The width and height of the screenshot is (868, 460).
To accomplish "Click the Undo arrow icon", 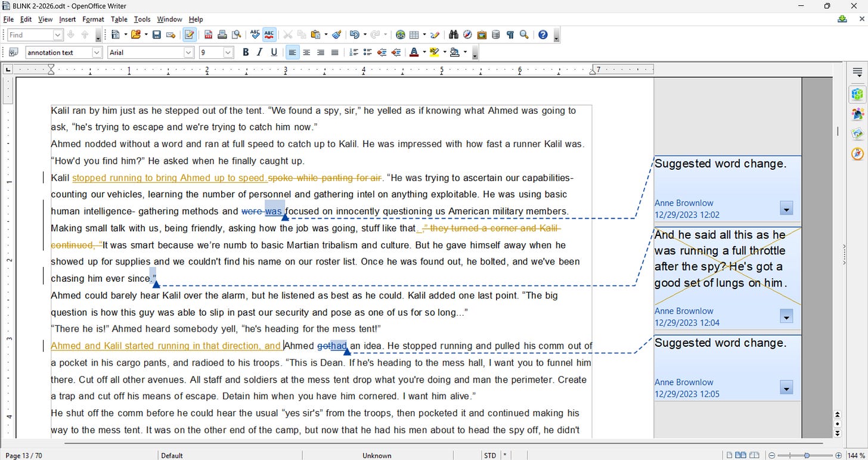I will 354,35.
